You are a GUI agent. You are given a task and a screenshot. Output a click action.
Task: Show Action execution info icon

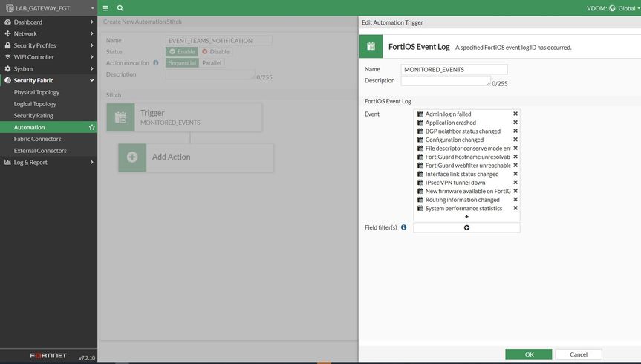click(156, 63)
